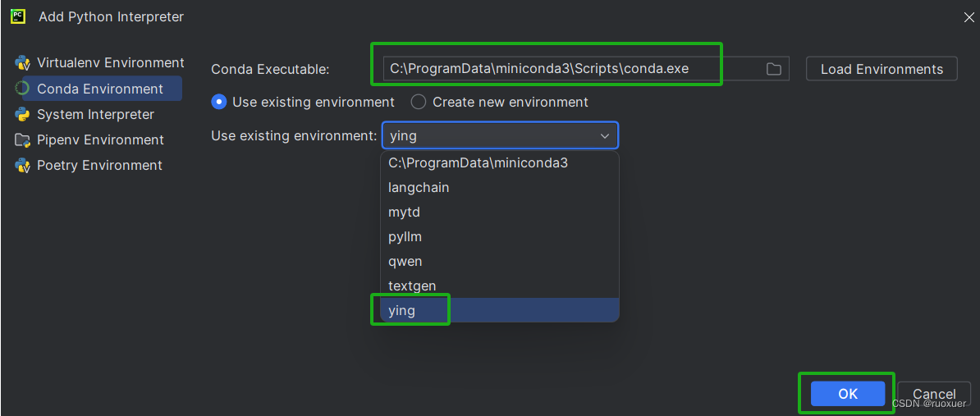Click the Load Environments button
The width and height of the screenshot is (980, 416).
coord(882,69)
